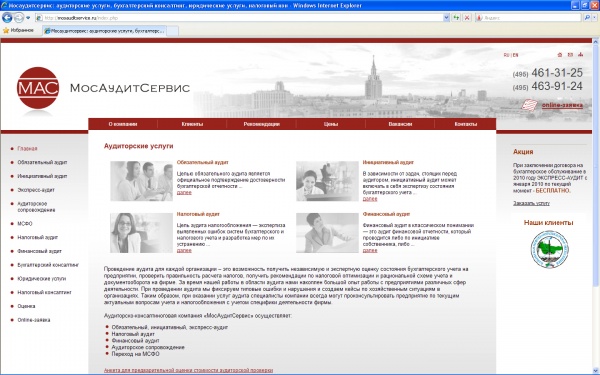Select the МосАудитСервис browser tab
Image resolution: width=600 pixels, height=375 pixels.
(104, 31)
